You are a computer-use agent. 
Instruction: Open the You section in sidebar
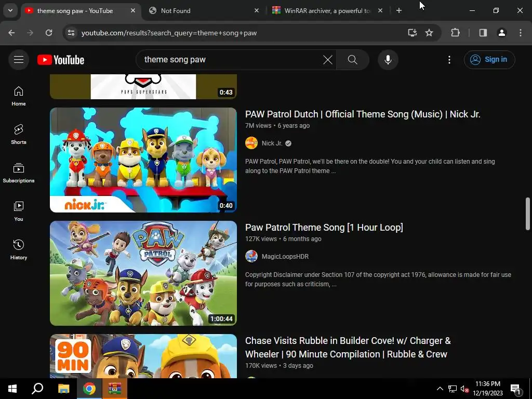[19, 211]
